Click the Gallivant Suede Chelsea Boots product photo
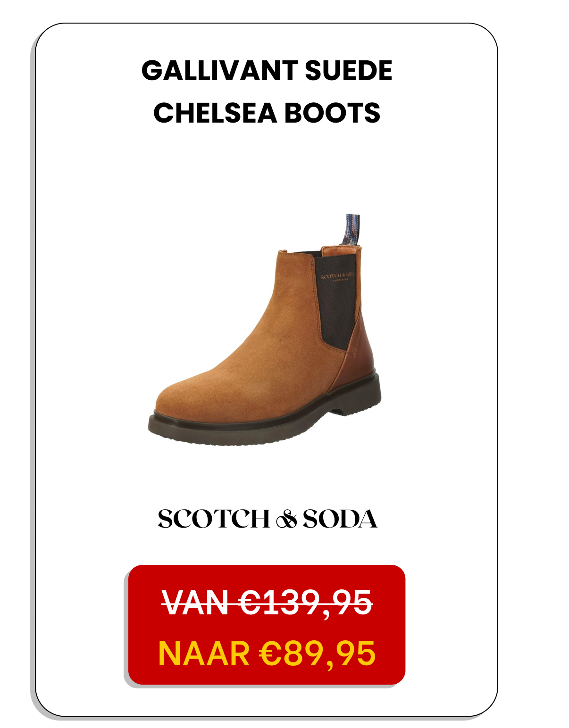This screenshot has height=728, width=569. pos(265,330)
